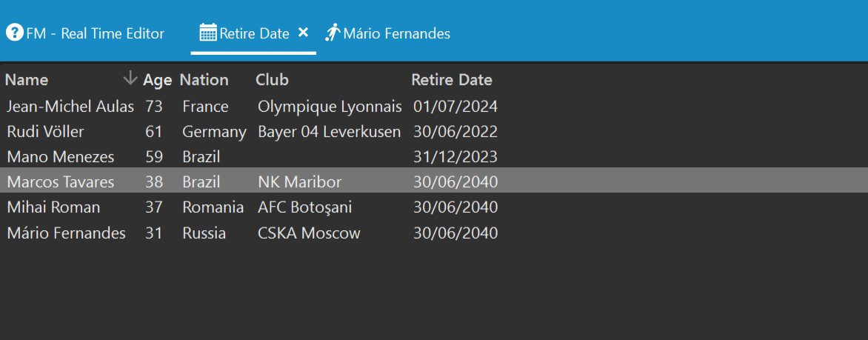The image size is (868, 340).
Task: Close the Retire Date tab
Action: pos(303,32)
